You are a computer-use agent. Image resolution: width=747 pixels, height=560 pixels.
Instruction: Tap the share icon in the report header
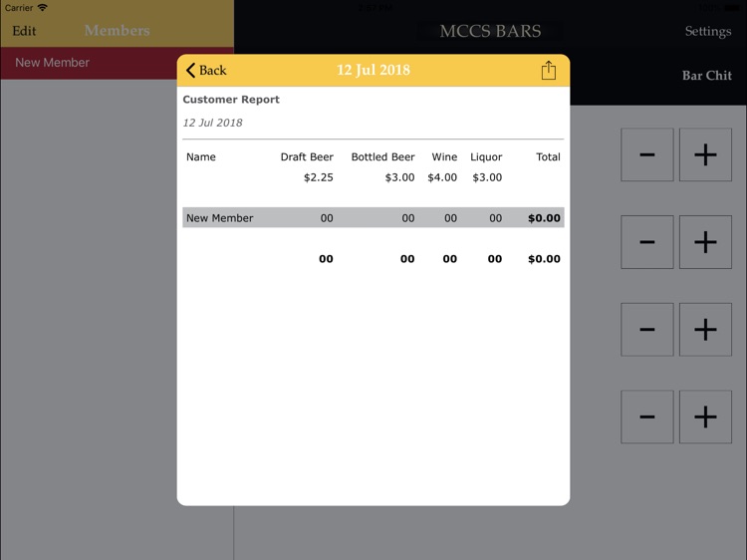point(549,70)
